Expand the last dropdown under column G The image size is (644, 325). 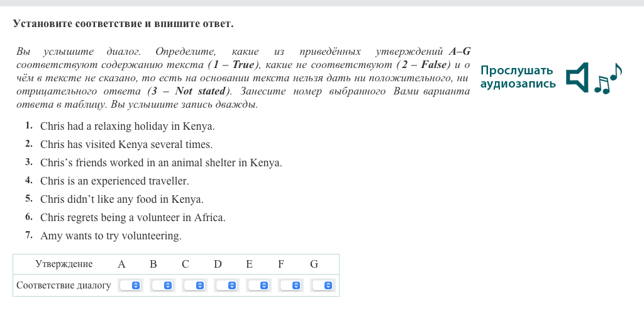323,285
